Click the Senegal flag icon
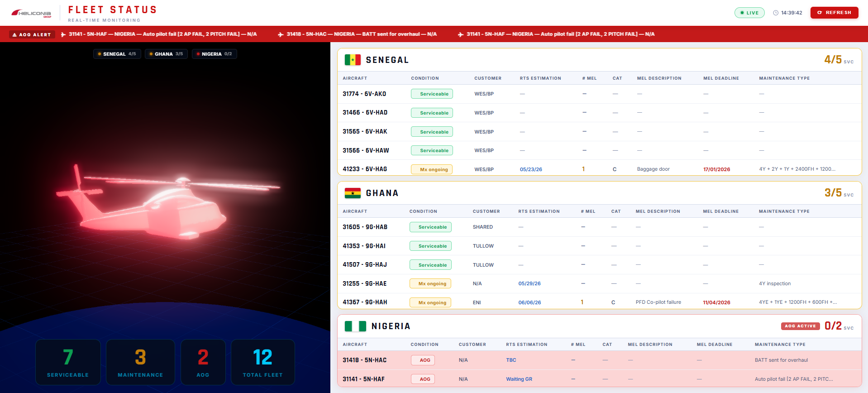Viewport: 868px width, 393px height. [x=353, y=60]
